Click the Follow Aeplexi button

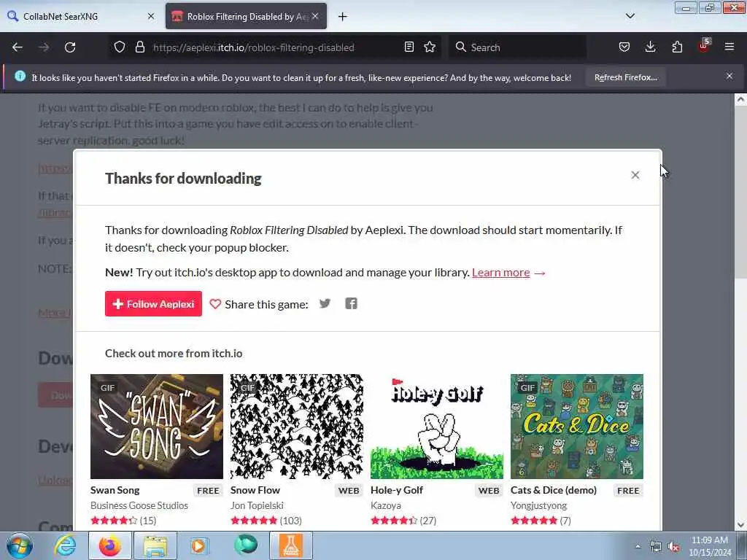153,304
